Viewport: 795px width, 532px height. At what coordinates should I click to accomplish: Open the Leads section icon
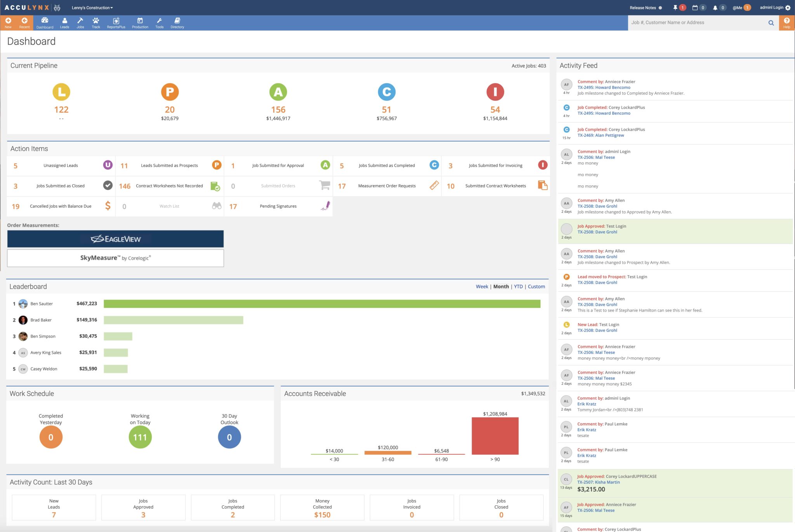click(x=64, y=21)
